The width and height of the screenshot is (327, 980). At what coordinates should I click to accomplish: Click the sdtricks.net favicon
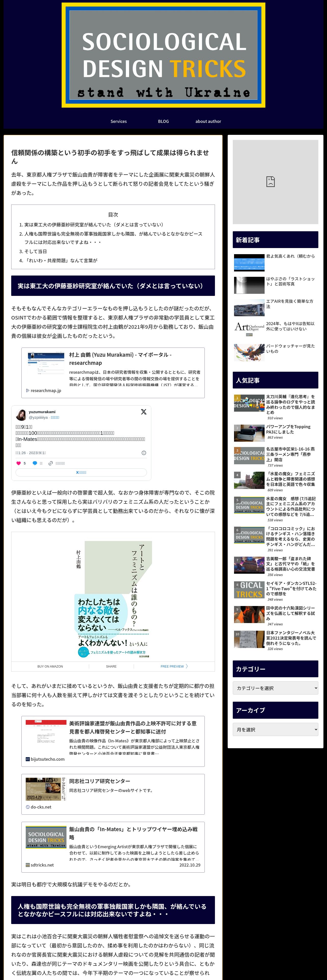[x=28, y=865]
